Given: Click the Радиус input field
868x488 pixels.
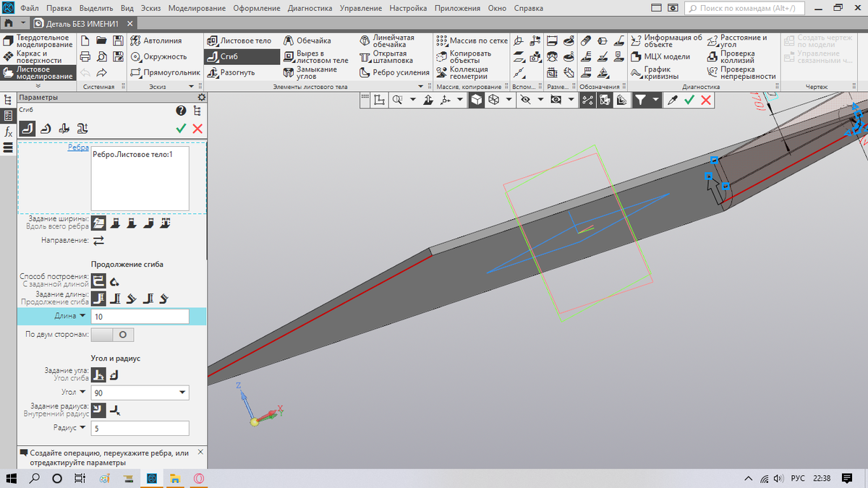Looking at the screenshot, I should (140, 429).
